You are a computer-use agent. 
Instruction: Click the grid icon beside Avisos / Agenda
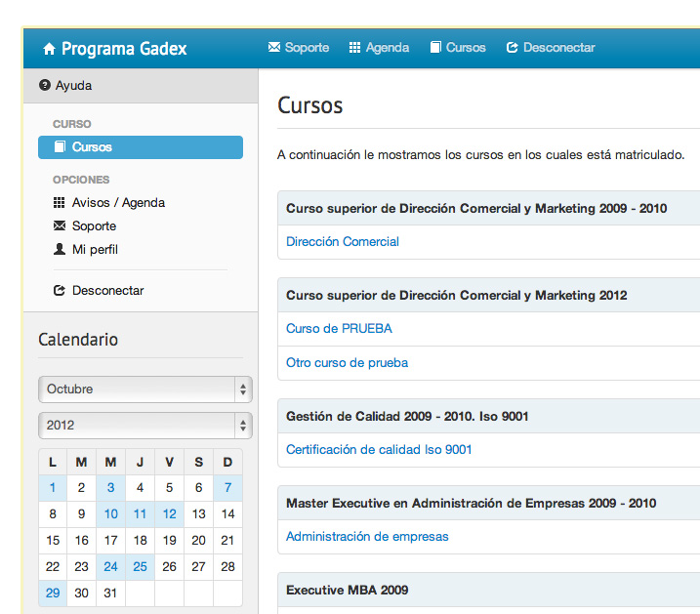pyautogui.click(x=59, y=203)
